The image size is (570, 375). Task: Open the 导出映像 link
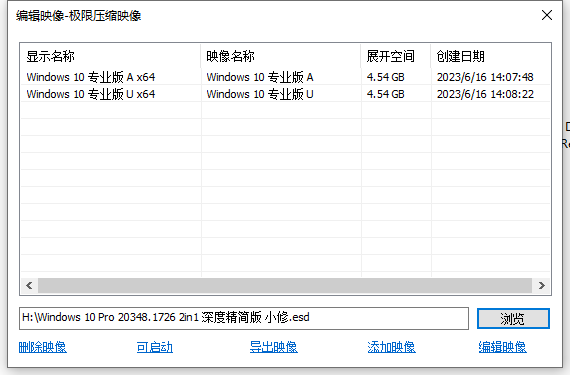click(x=273, y=347)
